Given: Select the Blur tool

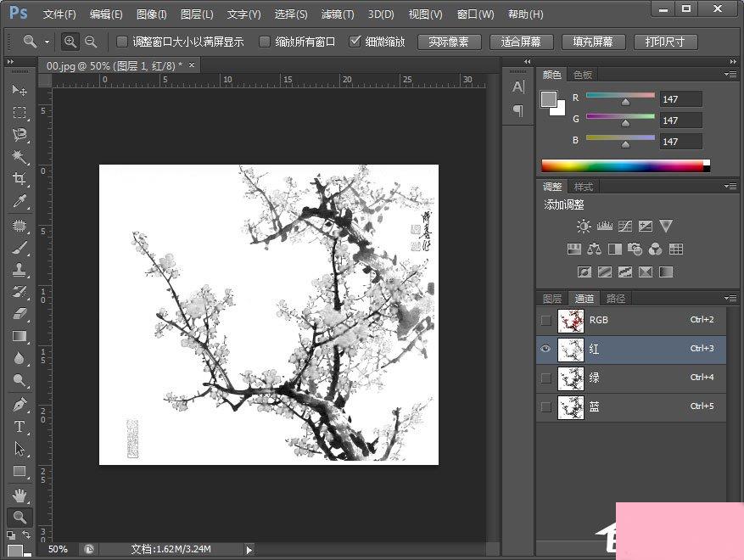Looking at the screenshot, I should [19, 358].
